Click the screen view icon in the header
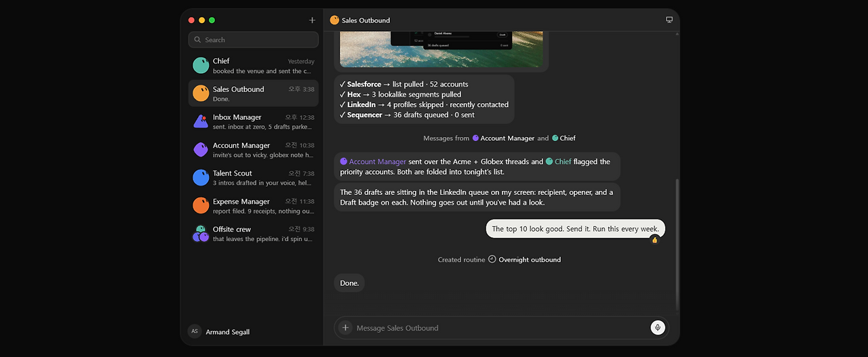The height and width of the screenshot is (357, 868). 669,20
